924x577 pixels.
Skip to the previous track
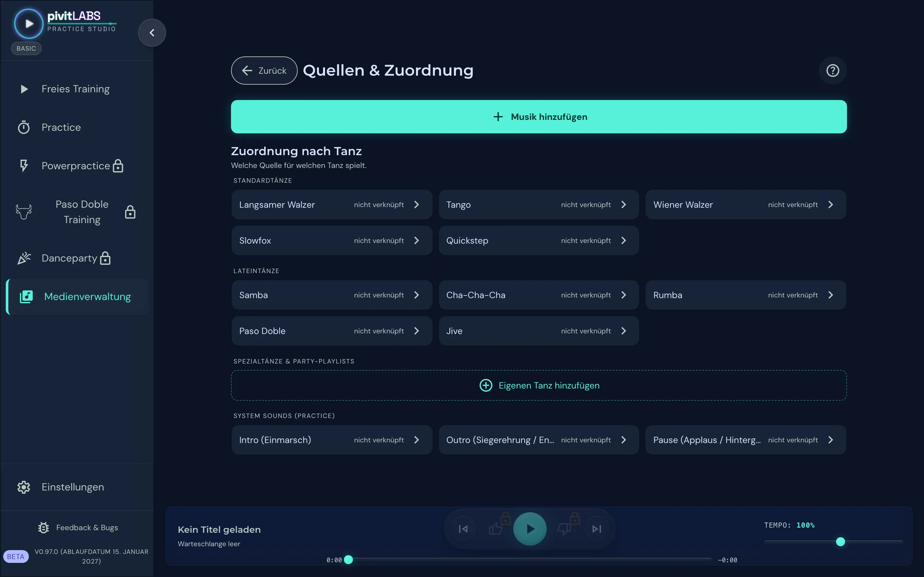(x=463, y=529)
